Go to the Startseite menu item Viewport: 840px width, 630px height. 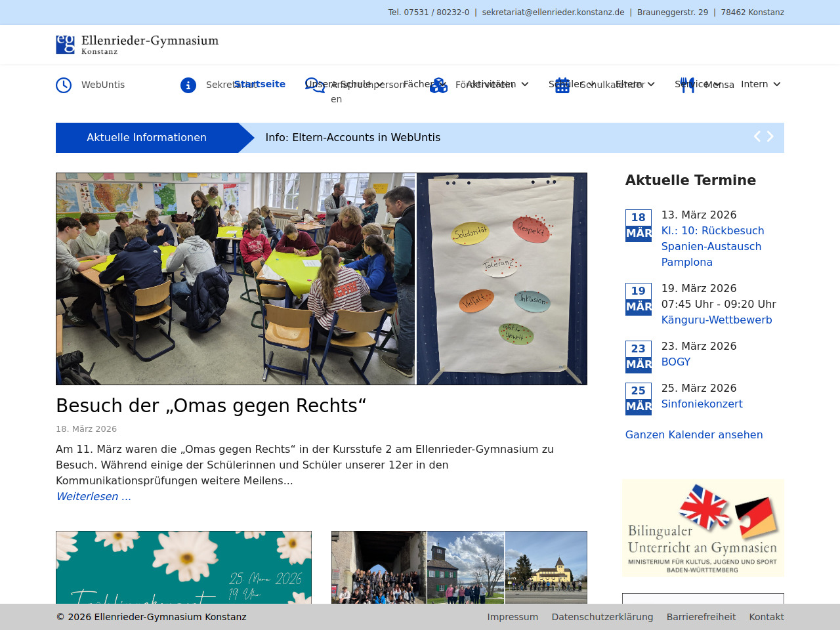260,84
